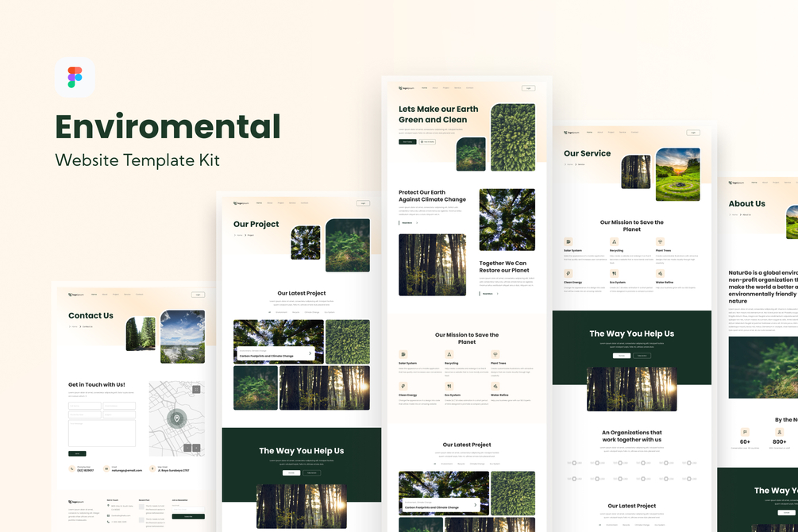
Task: Click the outlined hero button on the home page
Action: tap(427, 141)
